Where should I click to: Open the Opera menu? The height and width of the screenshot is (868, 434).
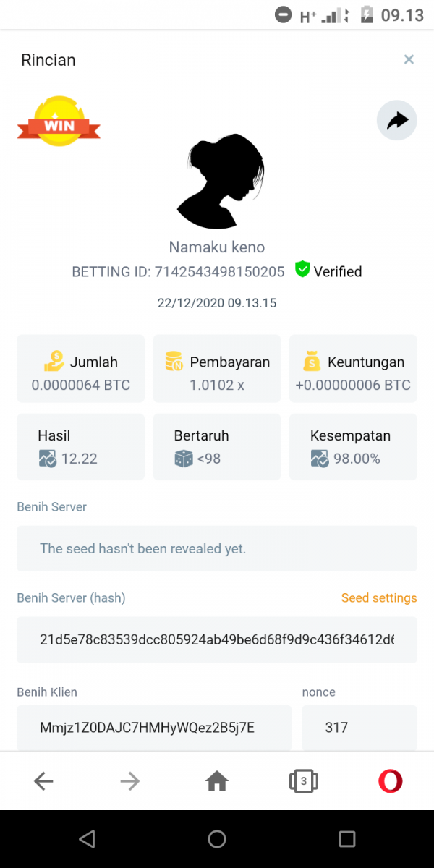(391, 781)
